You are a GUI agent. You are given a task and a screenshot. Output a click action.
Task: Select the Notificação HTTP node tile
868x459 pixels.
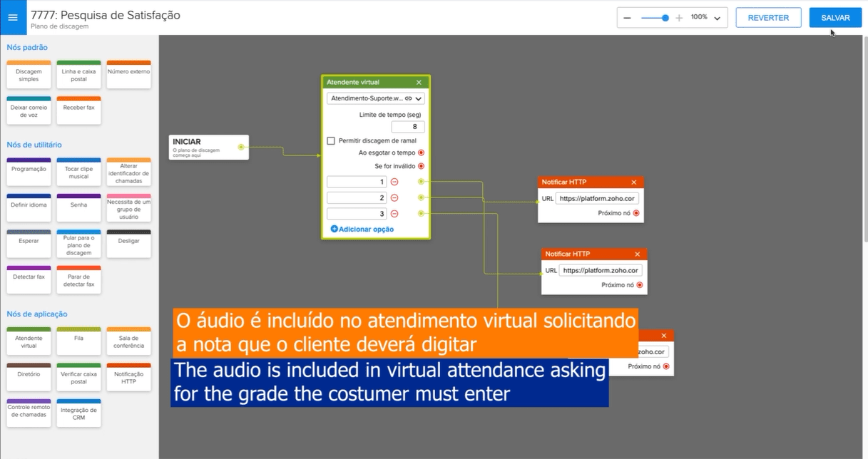[x=128, y=377]
